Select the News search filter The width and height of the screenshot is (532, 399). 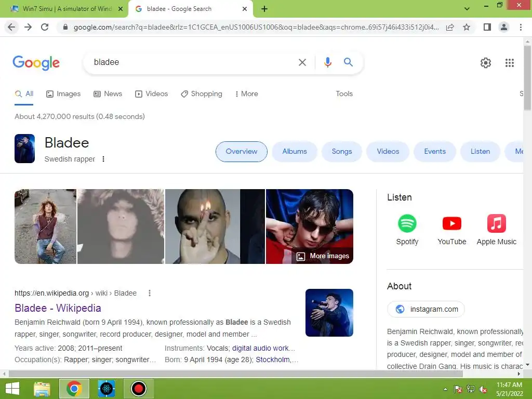(108, 94)
